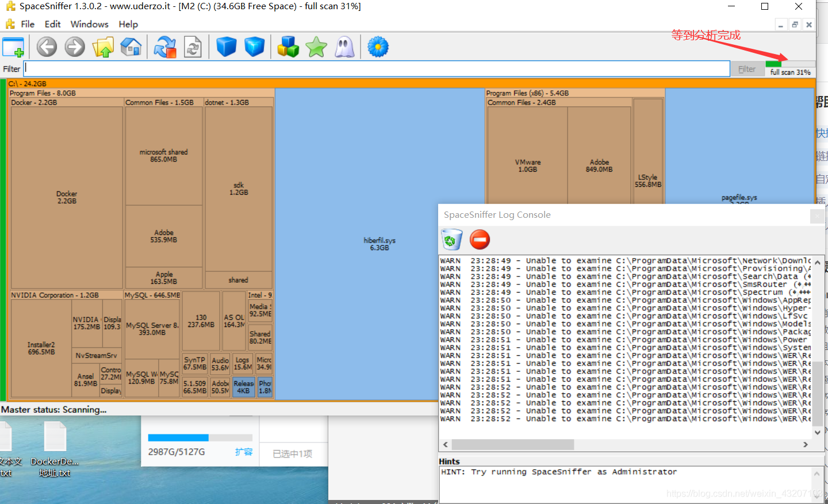Click the colored blocks file classes icon
The height and width of the screenshot is (504, 828).
click(x=288, y=47)
